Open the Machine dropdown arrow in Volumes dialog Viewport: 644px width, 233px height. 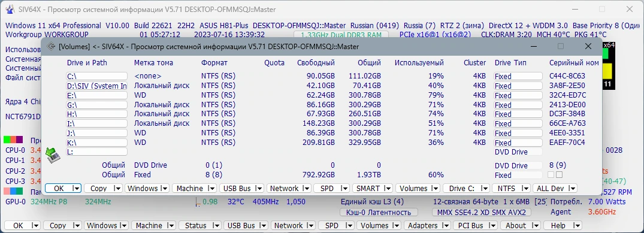pos(211,188)
